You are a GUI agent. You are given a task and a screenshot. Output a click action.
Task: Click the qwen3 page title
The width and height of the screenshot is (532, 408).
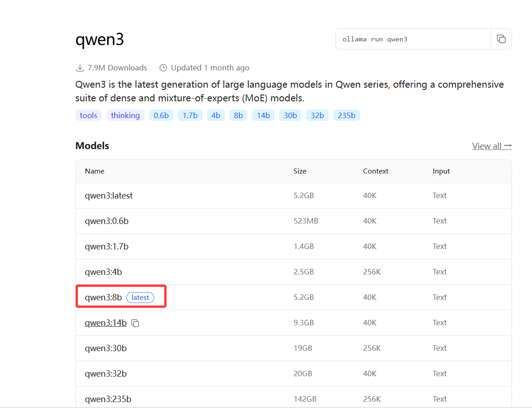(100, 40)
